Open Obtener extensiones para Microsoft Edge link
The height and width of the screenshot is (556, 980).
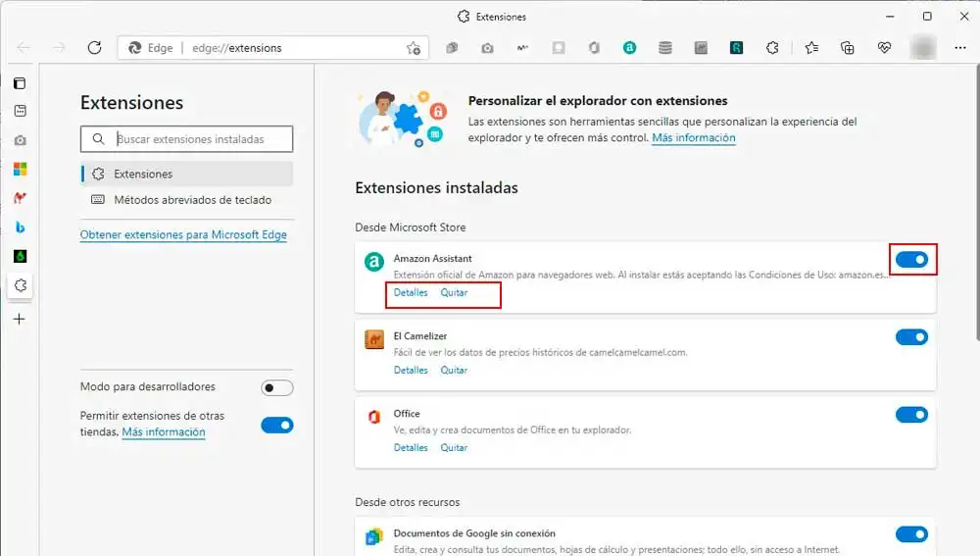(x=183, y=234)
